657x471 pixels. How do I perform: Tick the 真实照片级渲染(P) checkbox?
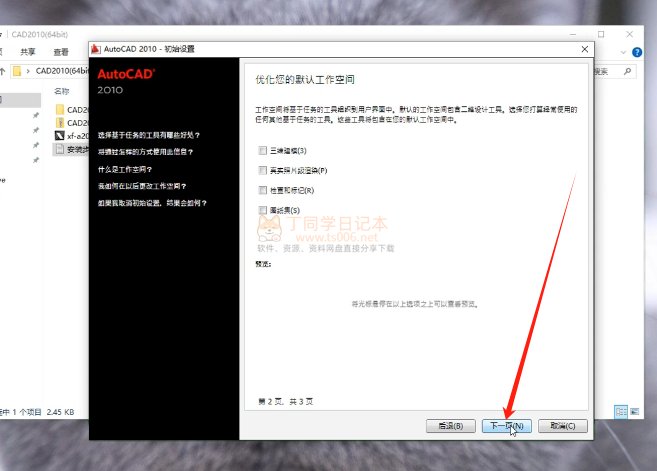tap(263, 170)
